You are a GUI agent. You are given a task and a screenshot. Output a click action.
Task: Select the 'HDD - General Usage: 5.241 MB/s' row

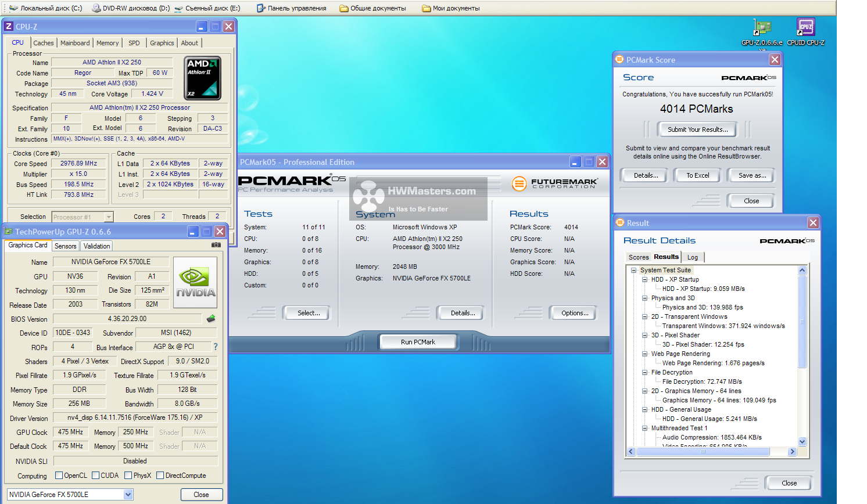pyautogui.click(x=710, y=419)
